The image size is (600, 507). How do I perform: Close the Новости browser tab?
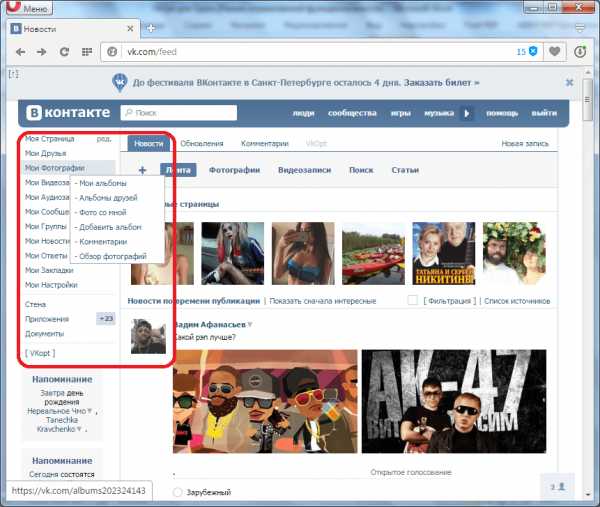tap(130, 29)
